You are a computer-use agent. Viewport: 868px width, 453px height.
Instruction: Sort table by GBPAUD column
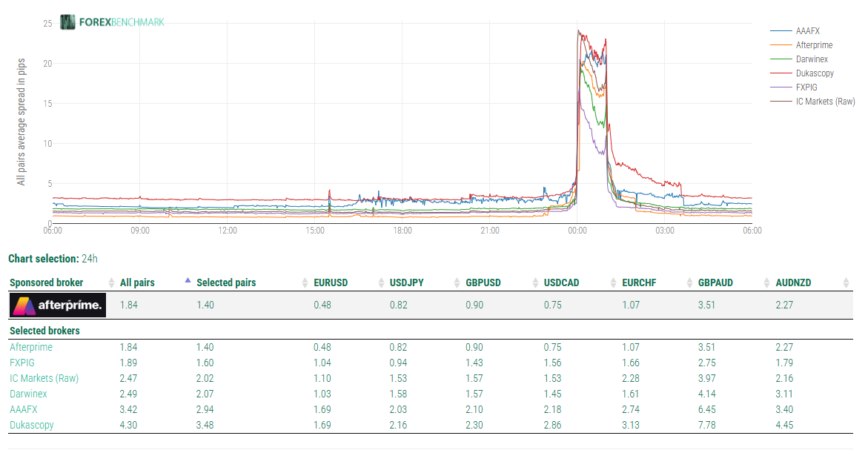click(715, 282)
